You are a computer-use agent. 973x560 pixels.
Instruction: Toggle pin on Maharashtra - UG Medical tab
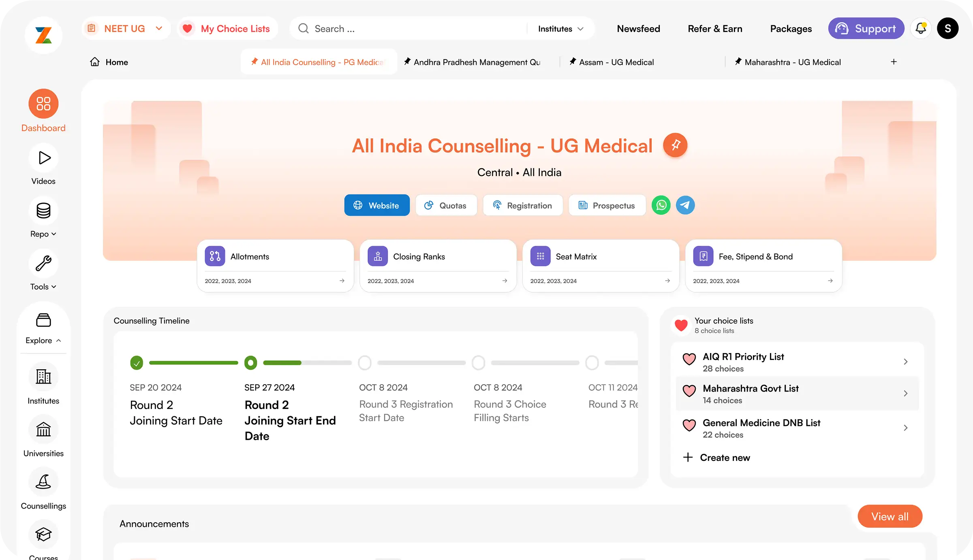click(x=738, y=62)
